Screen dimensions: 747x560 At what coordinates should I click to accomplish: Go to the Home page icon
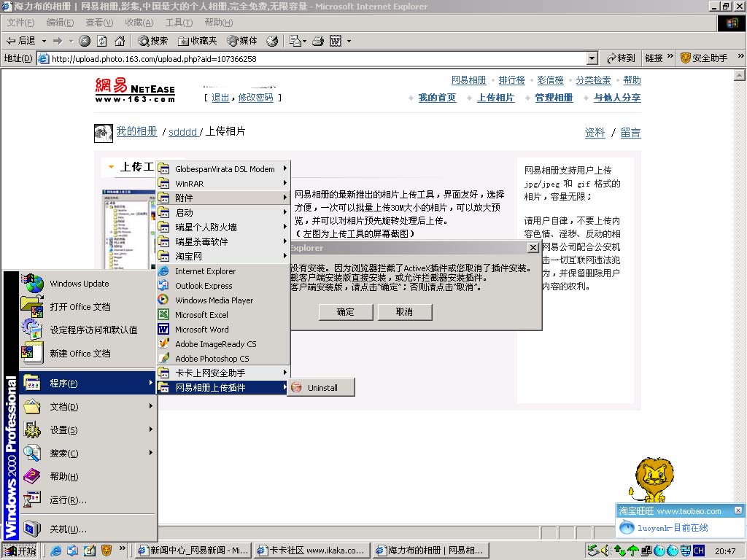coord(120,41)
